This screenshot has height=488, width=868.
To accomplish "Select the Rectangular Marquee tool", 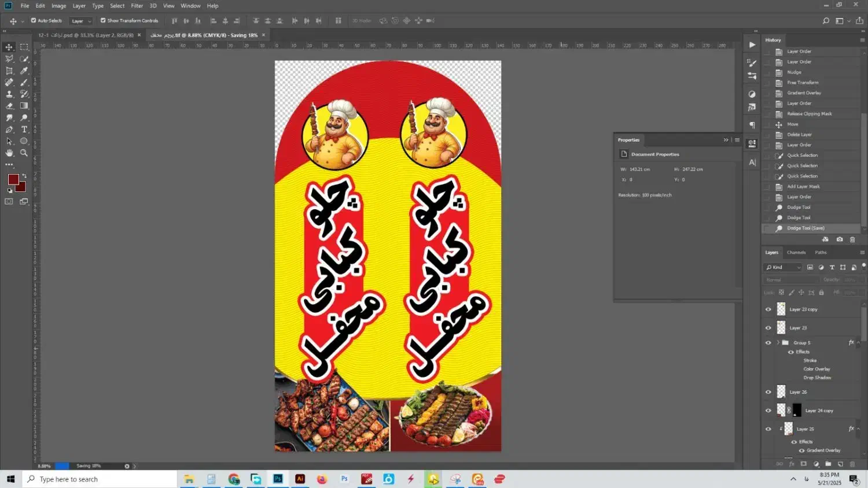I will pos(24,47).
